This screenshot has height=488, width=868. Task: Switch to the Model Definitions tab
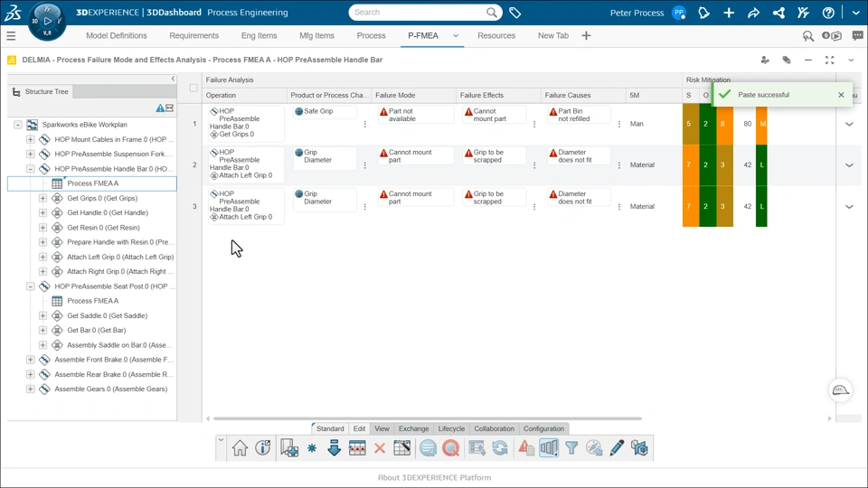tap(117, 35)
